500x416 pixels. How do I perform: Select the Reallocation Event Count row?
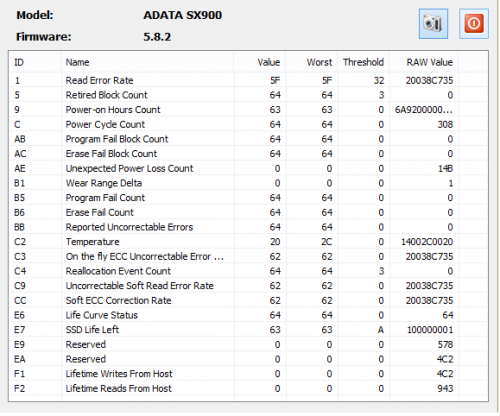248,271
